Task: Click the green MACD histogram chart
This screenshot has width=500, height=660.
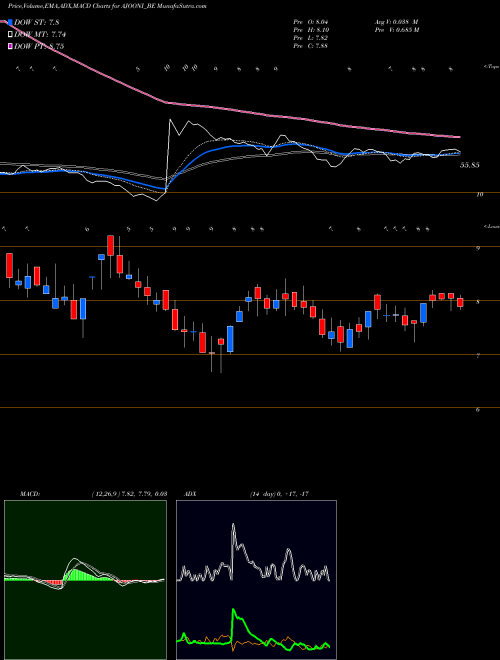Action: click(x=85, y=580)
